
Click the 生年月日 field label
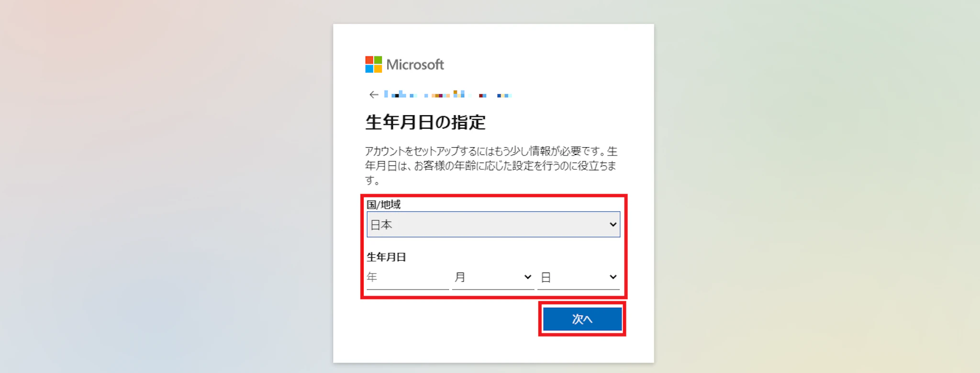pos(386,257)
